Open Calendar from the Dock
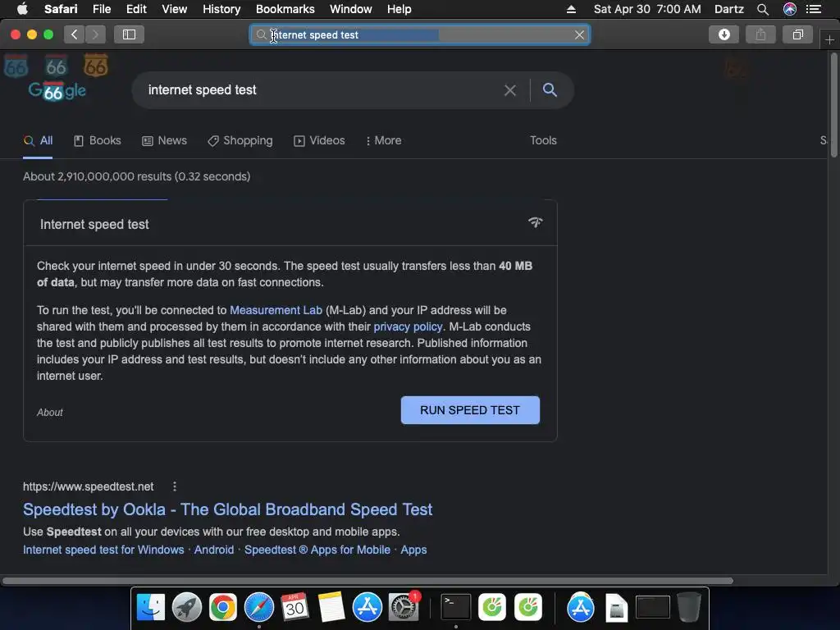Image resolution: width=840 pixels, height=630 pixels. point(294,608)
